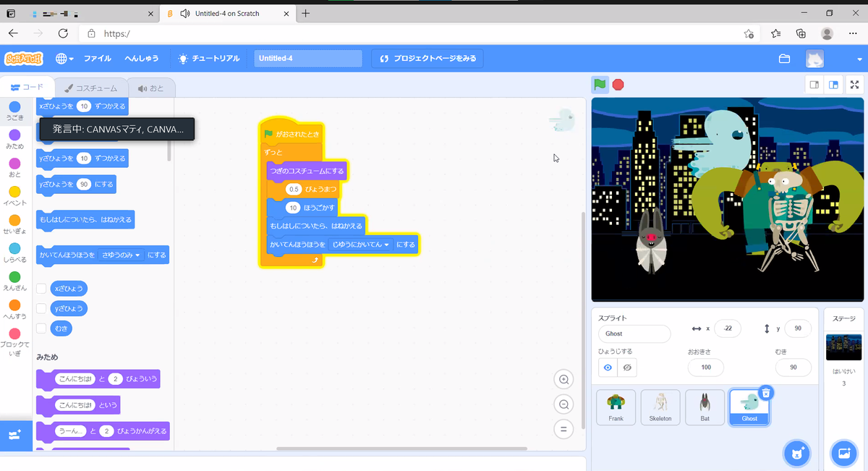Viewport: 868px width, 471px height.
Task: Hide the sprite using crossed-eye toggle
Action: tap(627, 368)
